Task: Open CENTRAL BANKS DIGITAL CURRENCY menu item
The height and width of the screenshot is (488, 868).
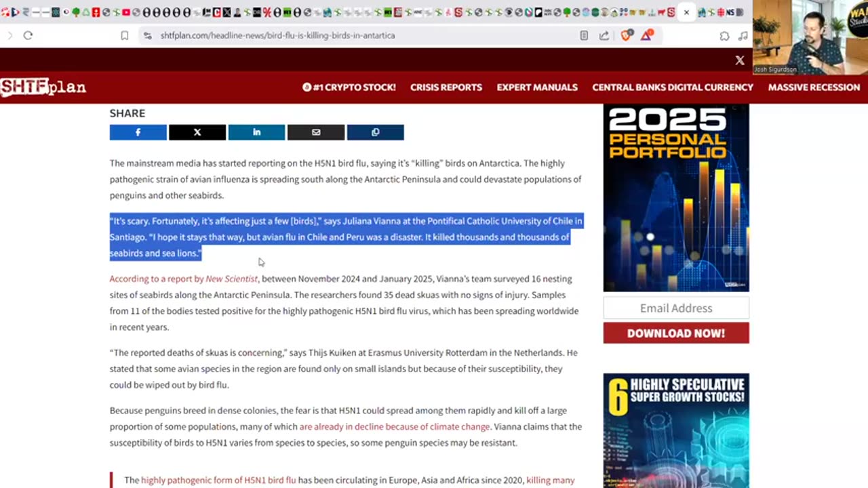Action: point(673,87)
